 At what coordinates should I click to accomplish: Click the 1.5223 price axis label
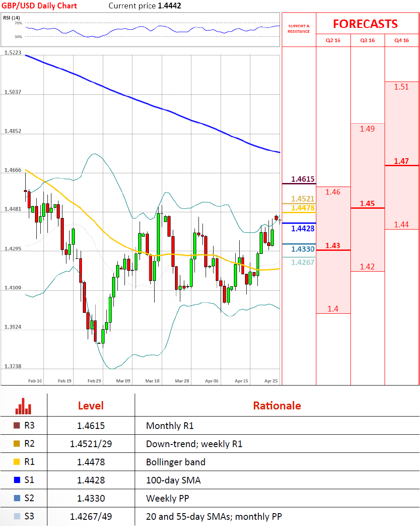pos(13,53)
